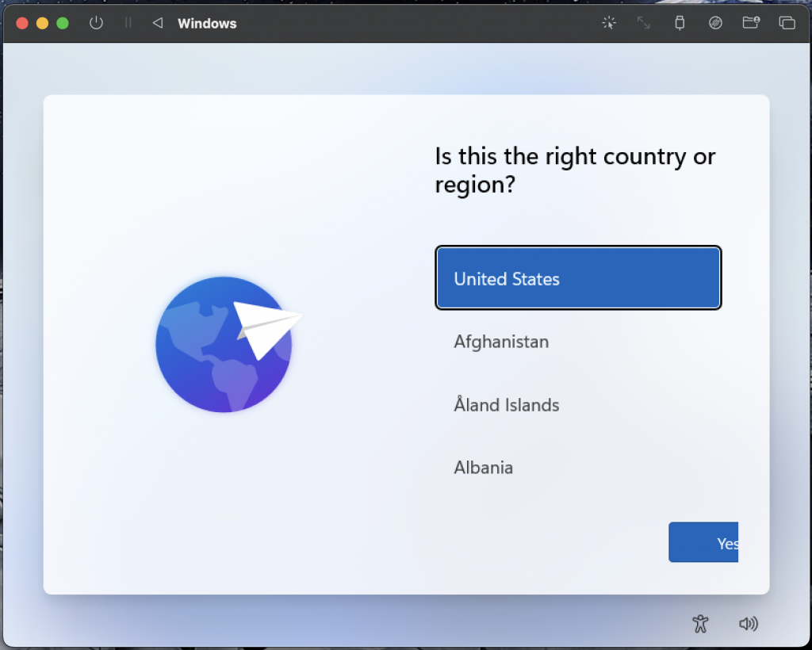Click the power icon in the VM toolbar

pyautogui.click(x=96, y=23)
